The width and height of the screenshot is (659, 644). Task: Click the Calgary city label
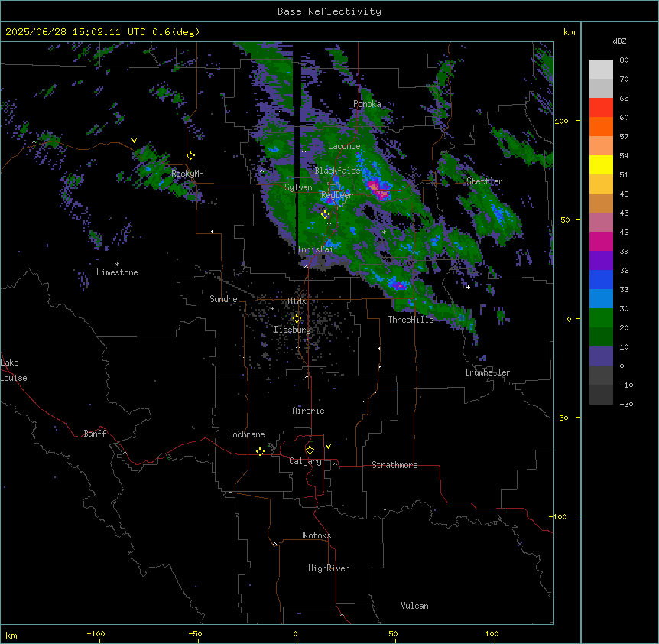(305, 461)
